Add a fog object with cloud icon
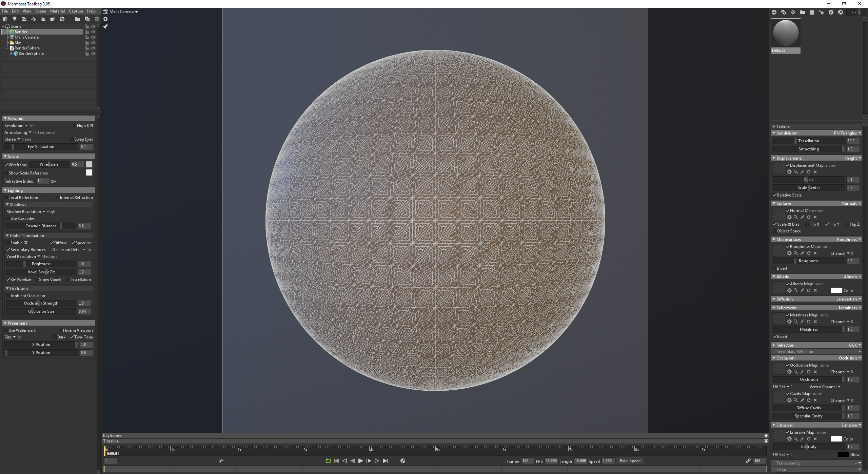Screen dimensions: 868x474 (x=43, y=19)
